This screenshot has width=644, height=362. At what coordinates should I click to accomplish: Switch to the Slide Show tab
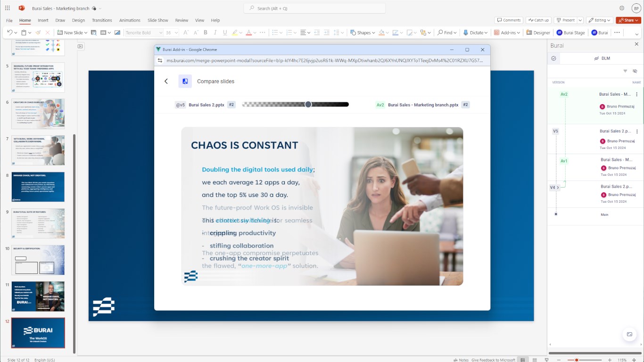click(157, 20)
